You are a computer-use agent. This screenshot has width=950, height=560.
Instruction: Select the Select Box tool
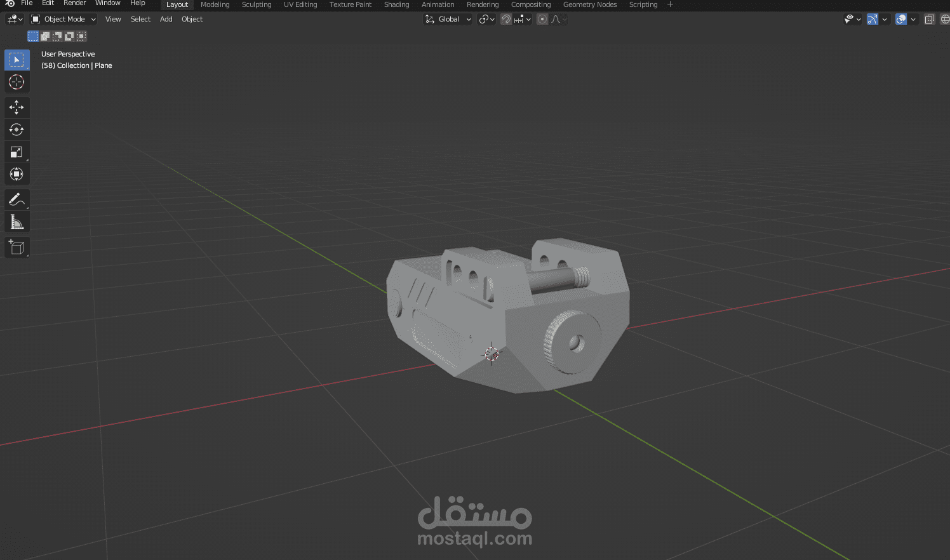point(17,60)
